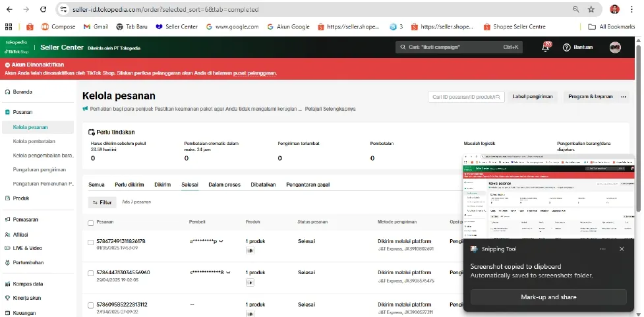Screen dimensions: 644x317
Task: Click the Kompas data sidebar icon
Action: (x=7, y=284)
